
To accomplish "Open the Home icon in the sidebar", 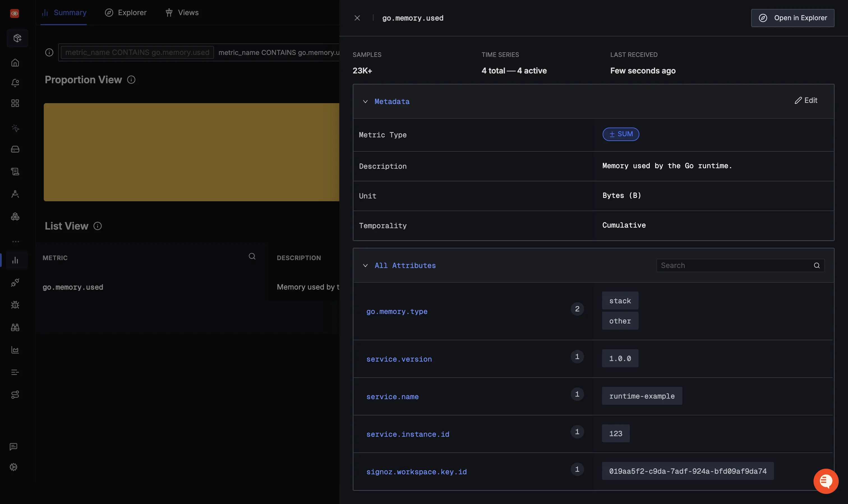I will 15,63.
